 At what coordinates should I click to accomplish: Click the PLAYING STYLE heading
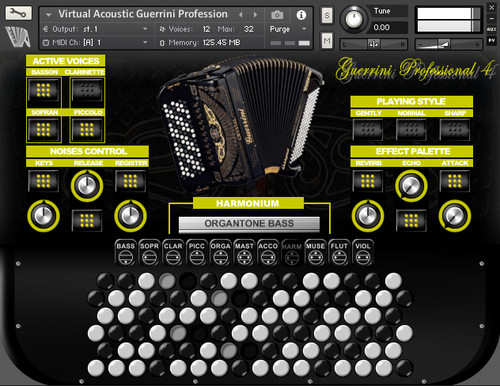pos(411,102)
